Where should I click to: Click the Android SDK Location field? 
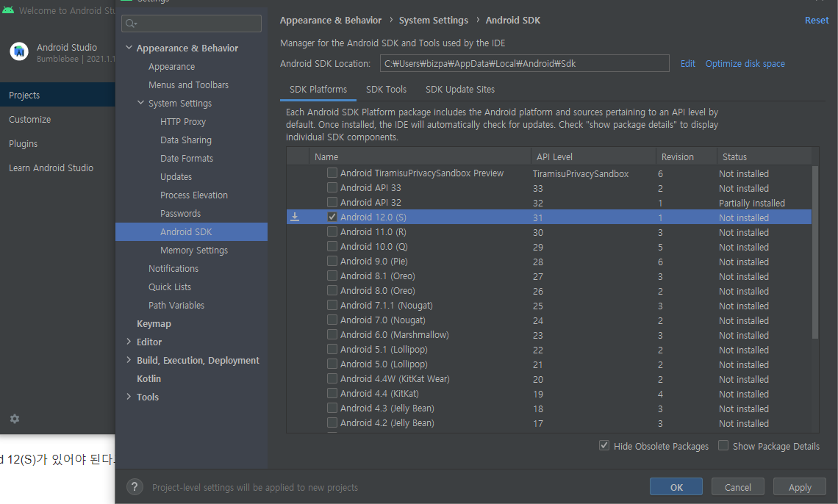tap(524, 63)
